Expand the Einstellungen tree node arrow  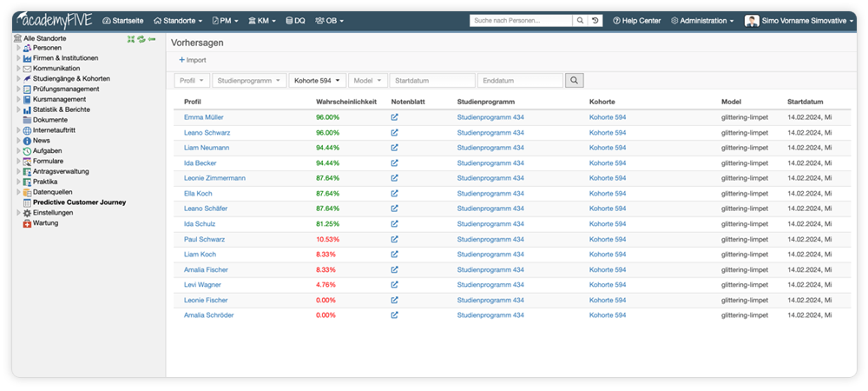19,213
